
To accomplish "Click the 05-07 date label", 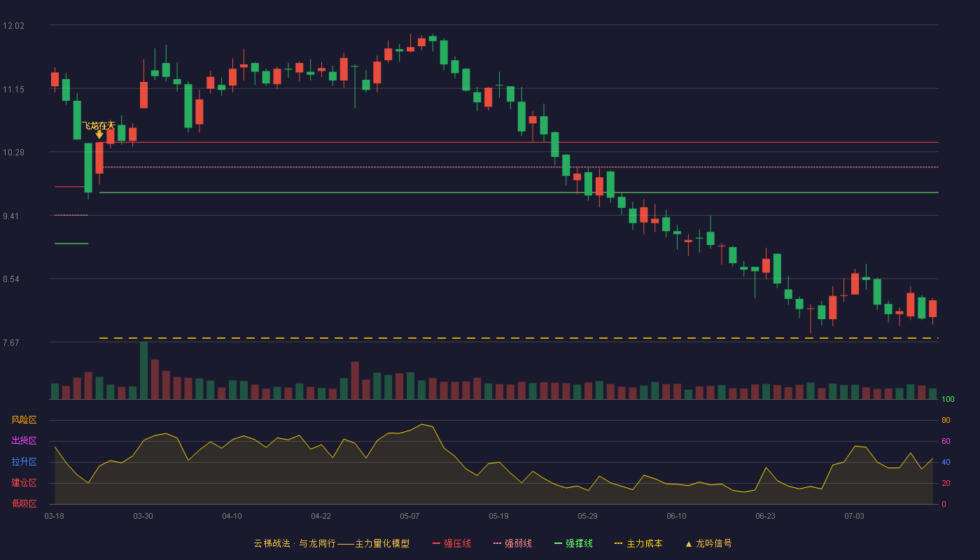I will (x=409, y=516).
